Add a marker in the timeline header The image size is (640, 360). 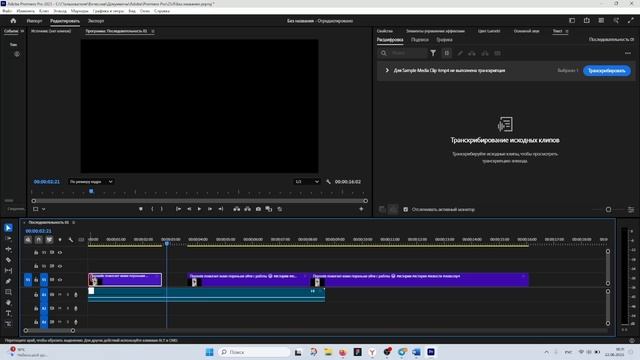[60, 240]
